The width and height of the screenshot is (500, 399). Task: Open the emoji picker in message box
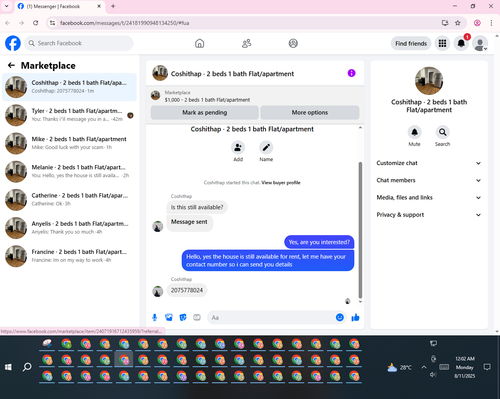click(x=340, y=317)
